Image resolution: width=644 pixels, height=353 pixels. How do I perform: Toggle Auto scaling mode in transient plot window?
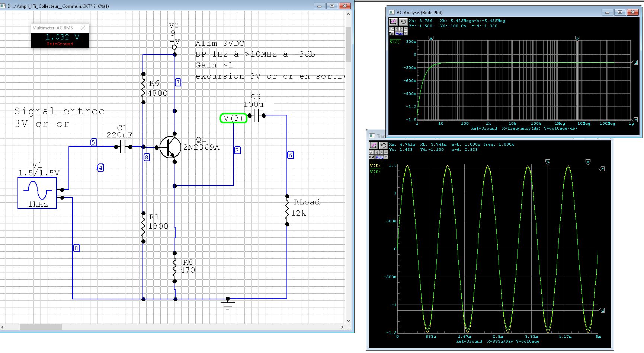pos(379,157)
